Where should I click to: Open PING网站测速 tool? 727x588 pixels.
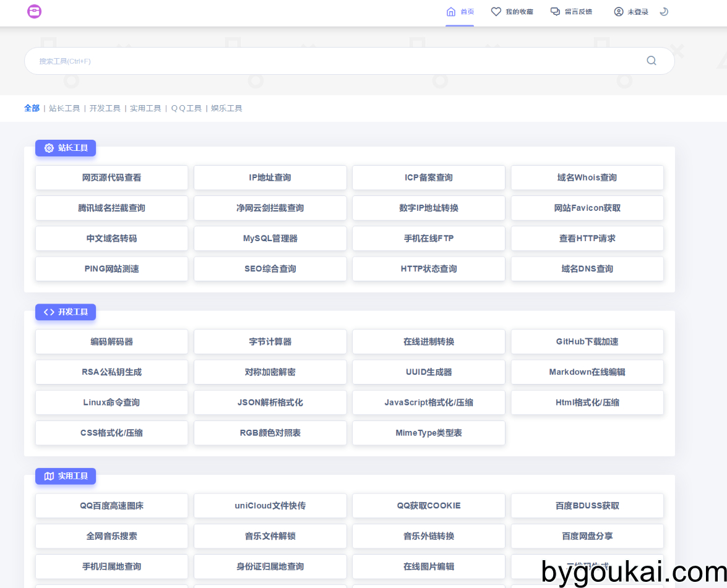[x=112, y=269]
